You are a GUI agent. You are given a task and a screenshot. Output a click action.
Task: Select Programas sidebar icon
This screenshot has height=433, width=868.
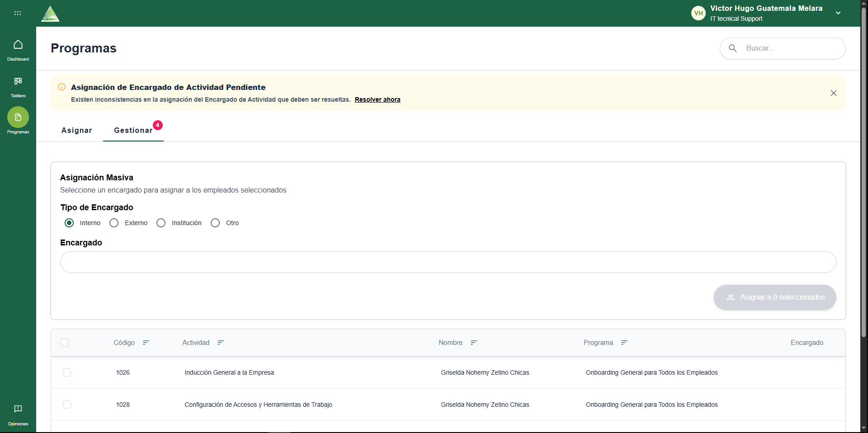coord(18,118)
